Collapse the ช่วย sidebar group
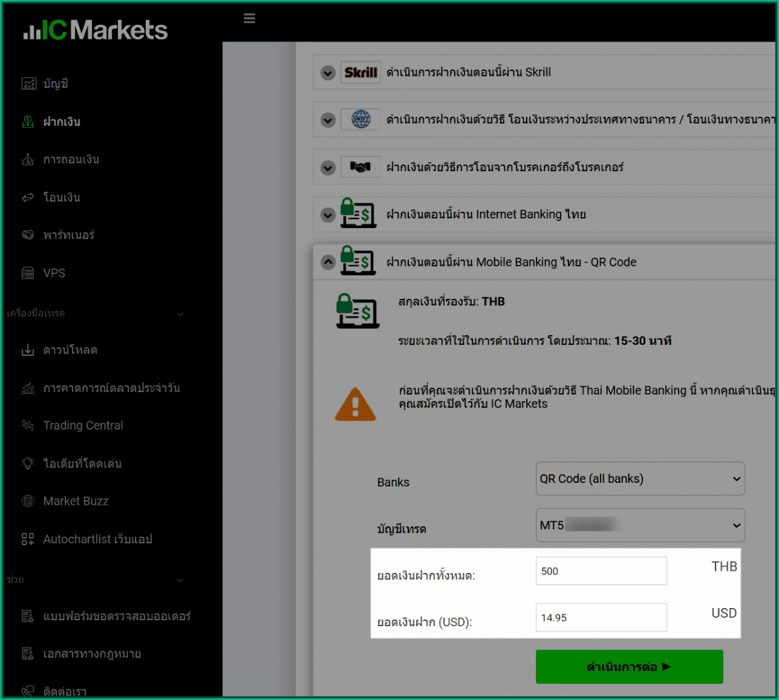779x700 pixels. pos(180,580)
